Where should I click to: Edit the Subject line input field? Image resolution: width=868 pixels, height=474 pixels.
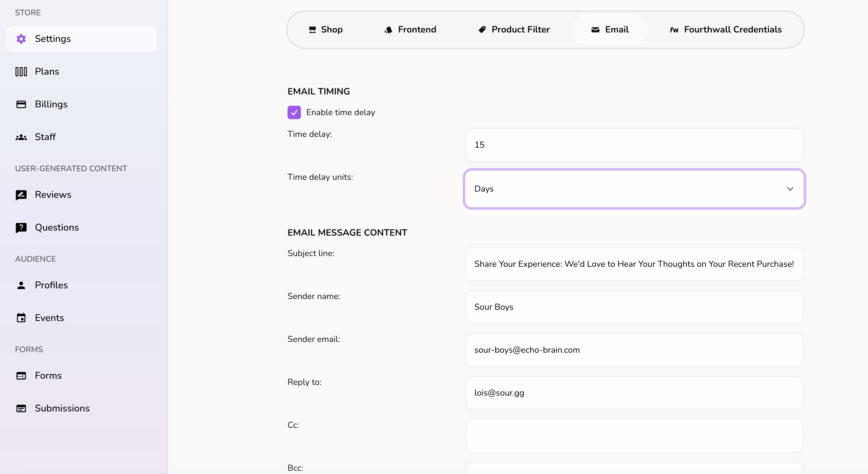[x=635, y=264]
